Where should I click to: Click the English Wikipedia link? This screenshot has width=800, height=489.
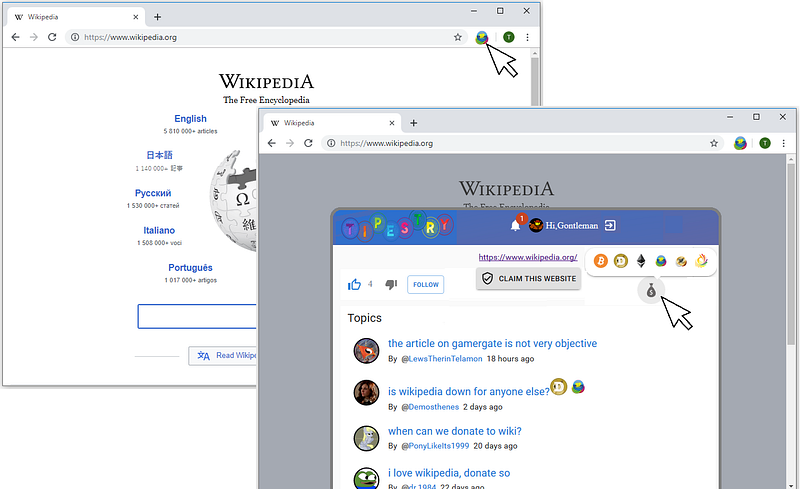point(190,118)
